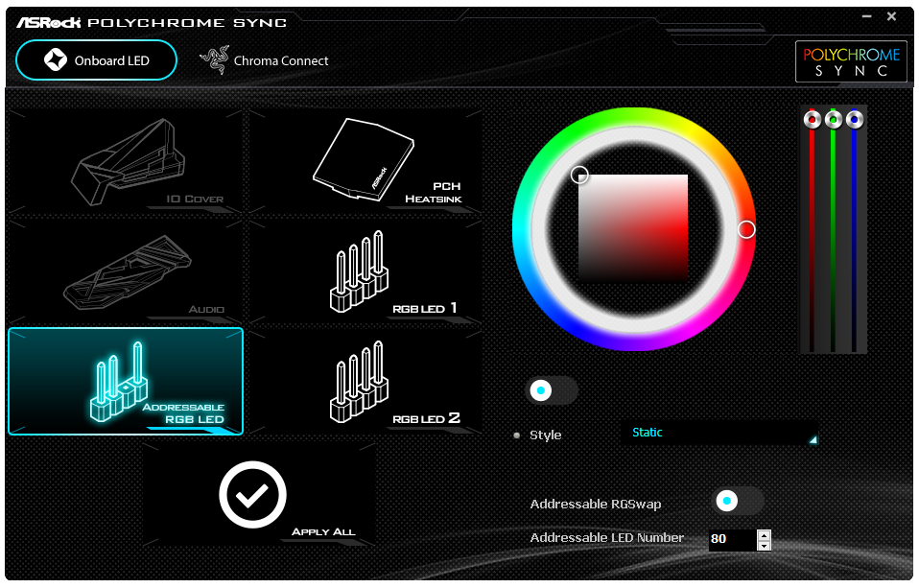Screen dimensions: 919x588
Task: Click the Polychrome Sync logo
Action: point(851,61)
